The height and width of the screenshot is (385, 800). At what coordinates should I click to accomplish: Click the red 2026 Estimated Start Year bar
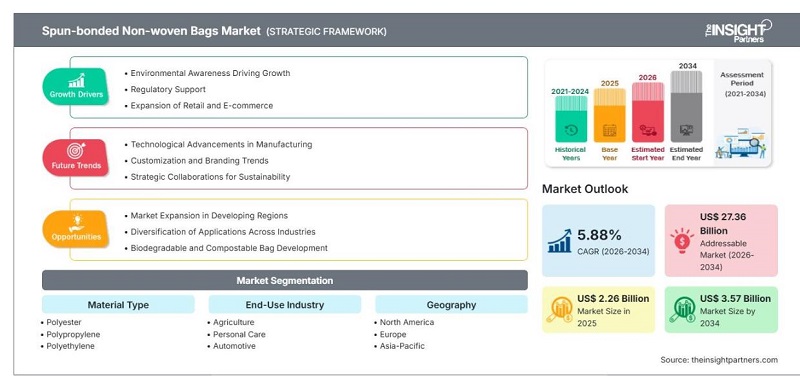click(x=648, y=112)
